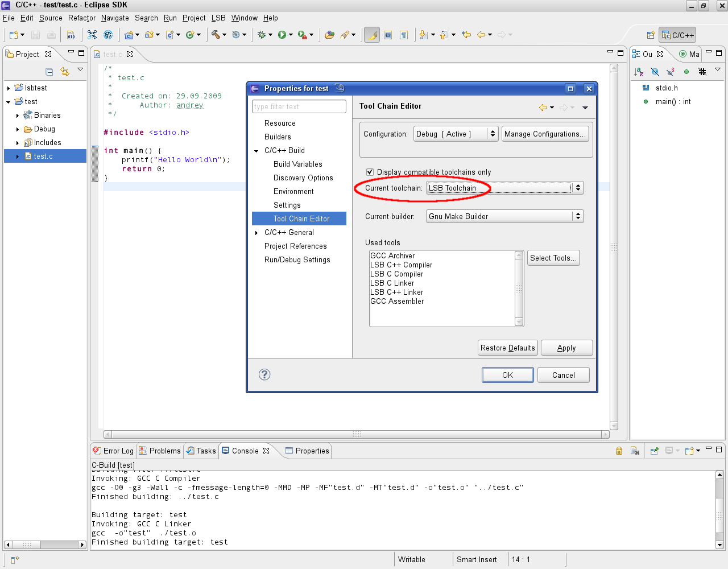This screenshot has height=569, width=728.
Task: Click the Console vertical scrollbar down arrow
Action: coord(719,545)
